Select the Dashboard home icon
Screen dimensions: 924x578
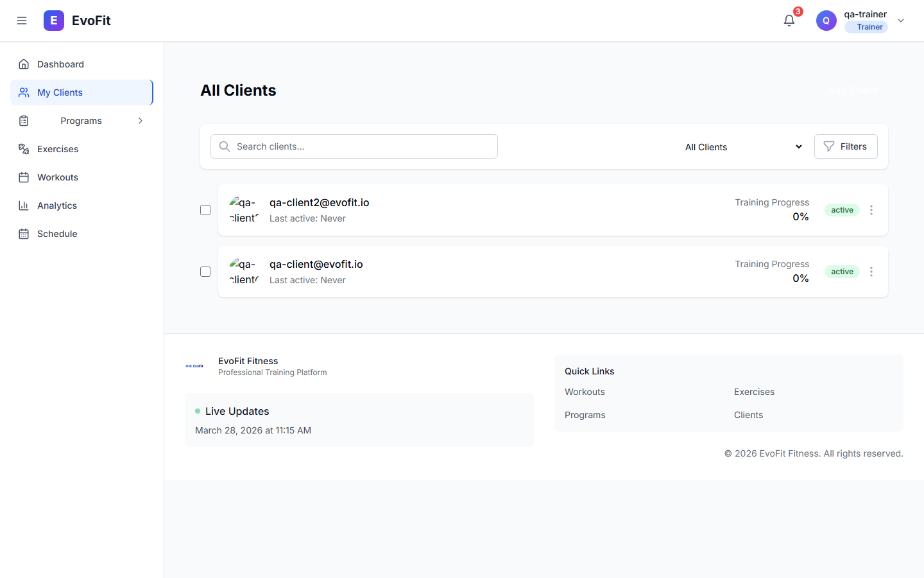tap(23, 64)
